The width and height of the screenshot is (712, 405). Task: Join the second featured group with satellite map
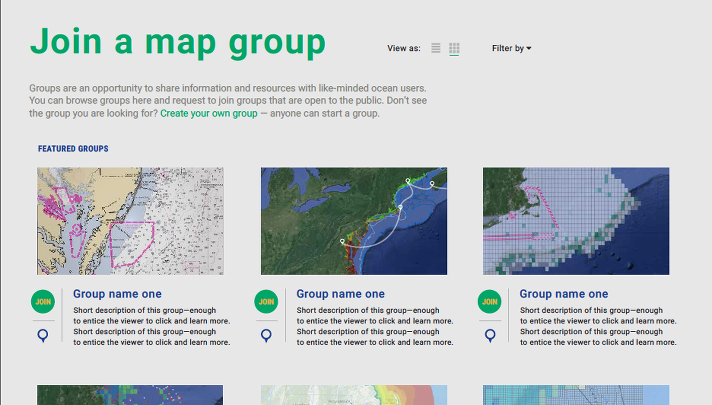tap(266, 301)
